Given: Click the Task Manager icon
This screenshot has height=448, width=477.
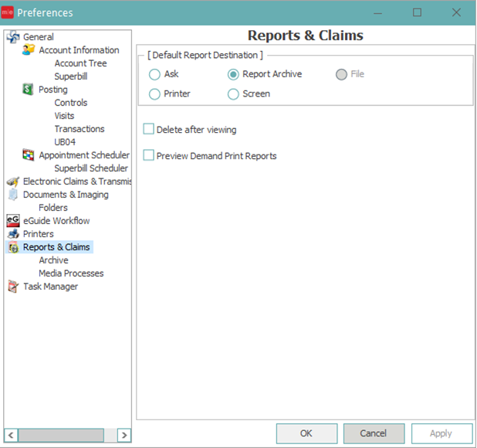Looking at the screenshot, I should pos(13,287).
